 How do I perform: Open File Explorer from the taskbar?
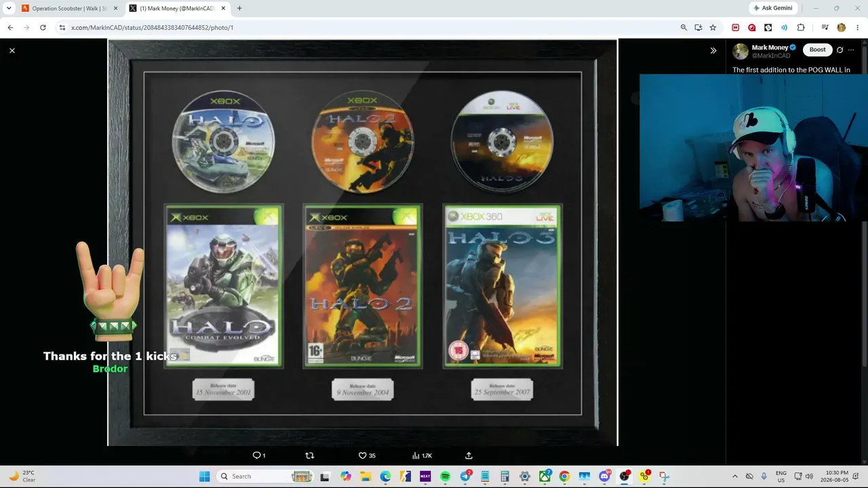366,476
